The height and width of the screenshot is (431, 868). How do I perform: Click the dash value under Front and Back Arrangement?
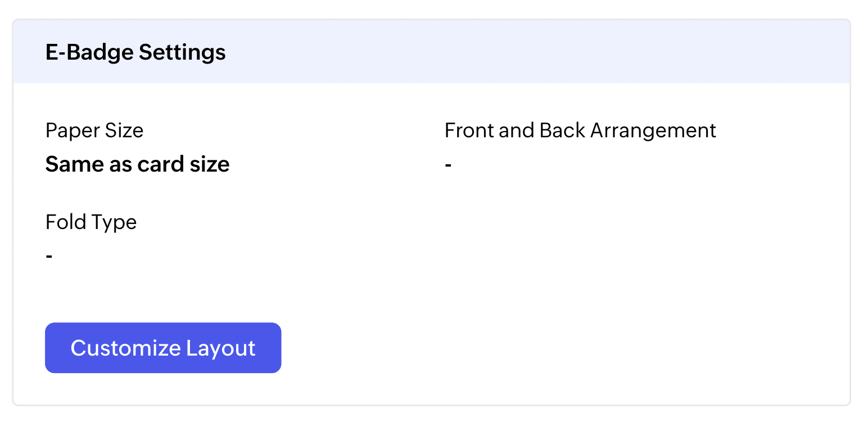pyautogui.click(x=448, y=165)
